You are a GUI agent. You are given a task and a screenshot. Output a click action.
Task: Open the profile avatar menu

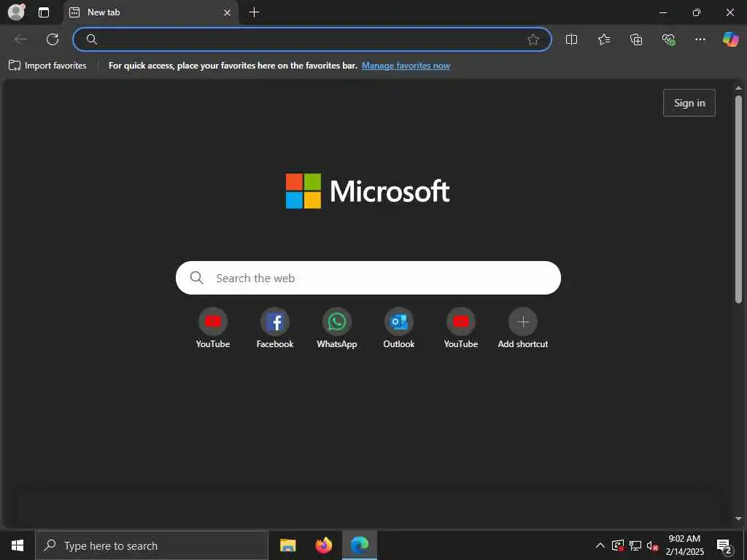point(17,12)
